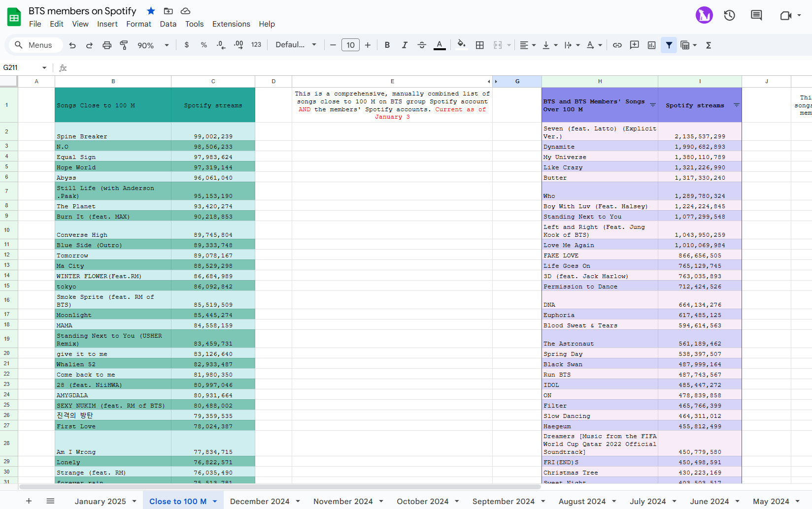The width and height of the screenshot is (812, 509).
Task: Open horizontal align dropdown
Action: coord(528,45)
